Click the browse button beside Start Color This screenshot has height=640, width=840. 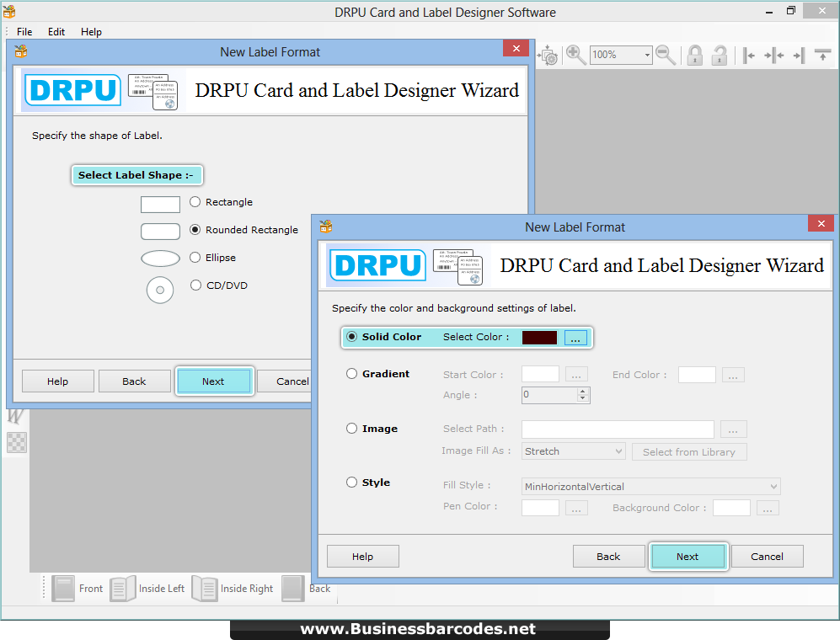pyautogui.click(x=576, y=375)
